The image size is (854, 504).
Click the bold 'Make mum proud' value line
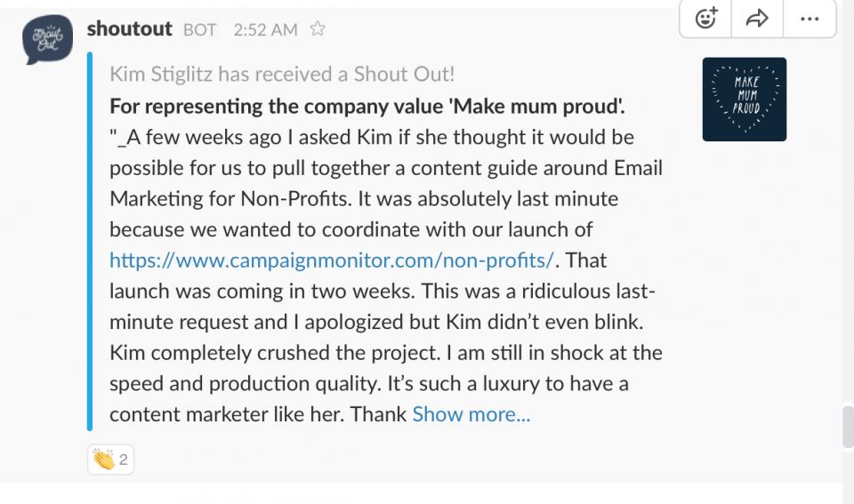click(367, 106)
